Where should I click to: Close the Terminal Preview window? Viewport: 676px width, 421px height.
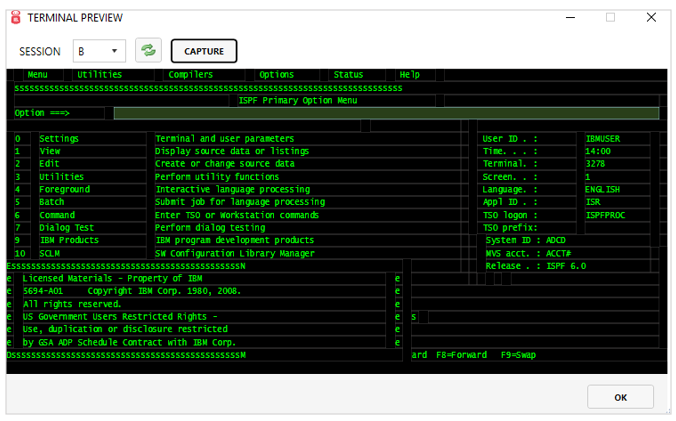[x=651, y=17]
